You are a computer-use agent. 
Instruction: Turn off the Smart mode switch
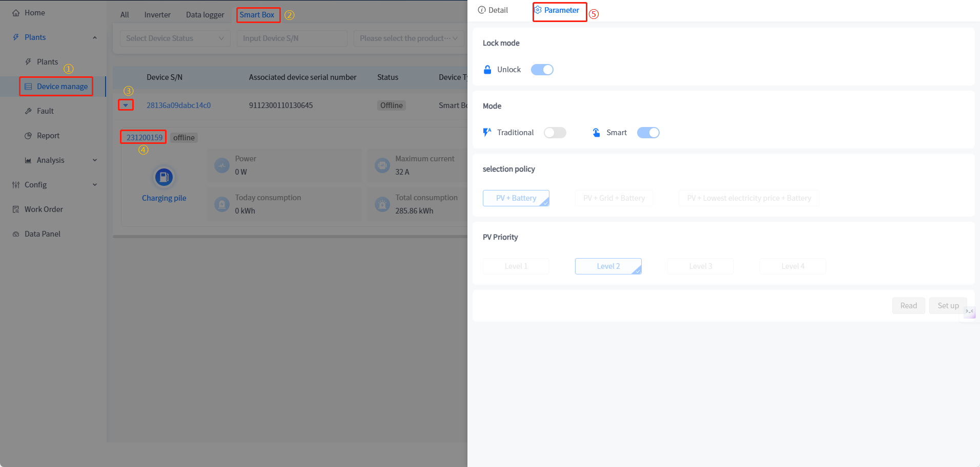point(648,133)
